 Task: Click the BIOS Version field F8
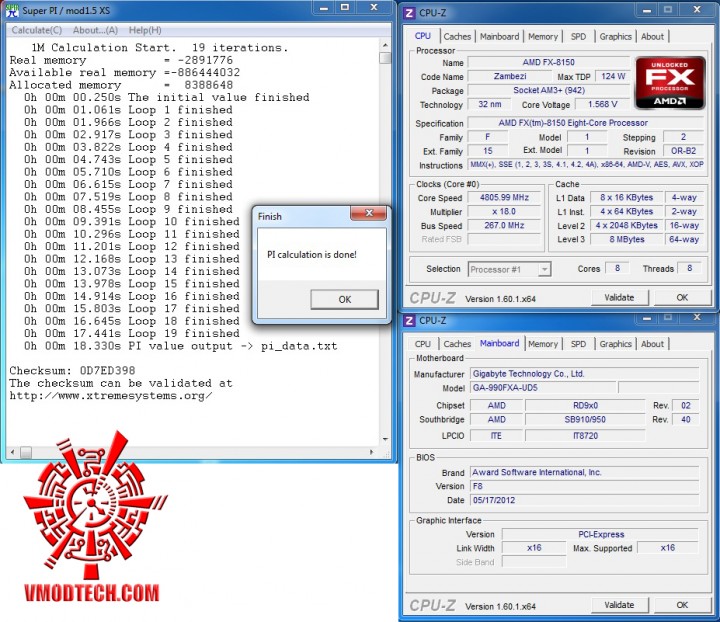585,486
